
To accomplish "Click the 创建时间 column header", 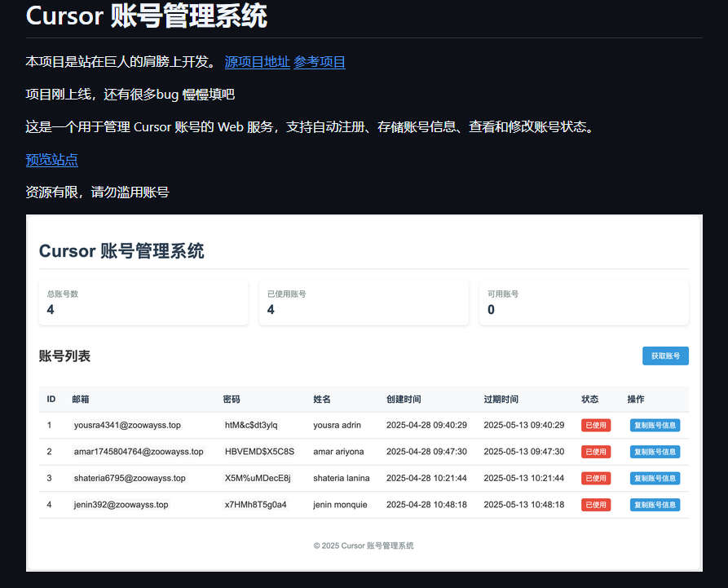I will click(x=404, y=399).
